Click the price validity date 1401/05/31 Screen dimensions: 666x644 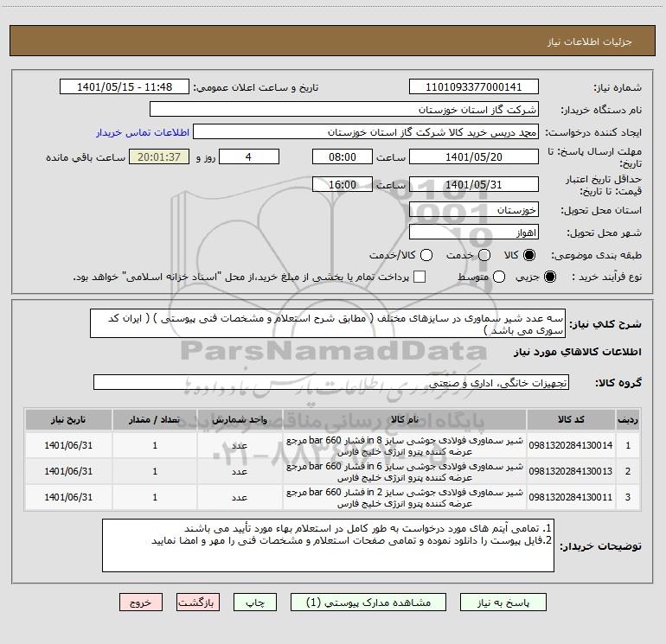click(474, 184)
